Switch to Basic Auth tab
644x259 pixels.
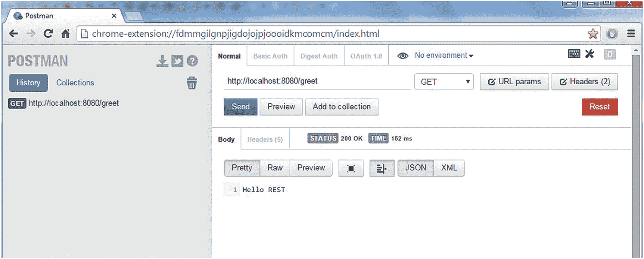[270, 56]
